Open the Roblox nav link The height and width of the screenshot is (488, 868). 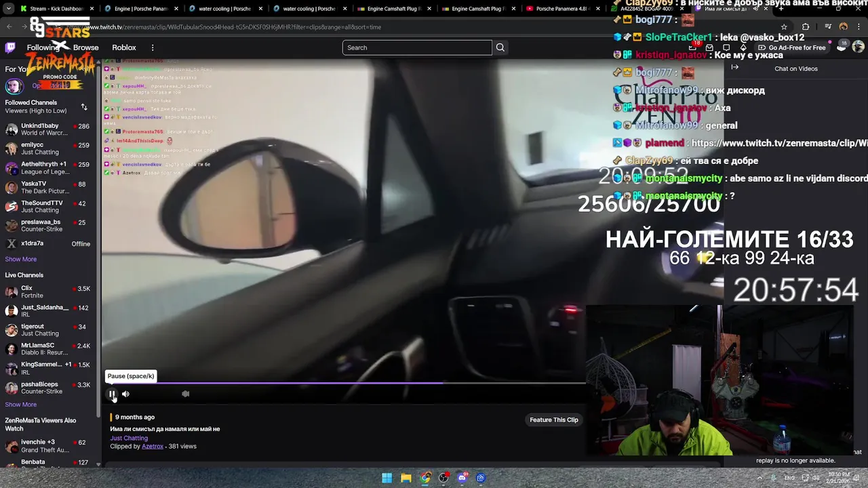click(124, 47)
